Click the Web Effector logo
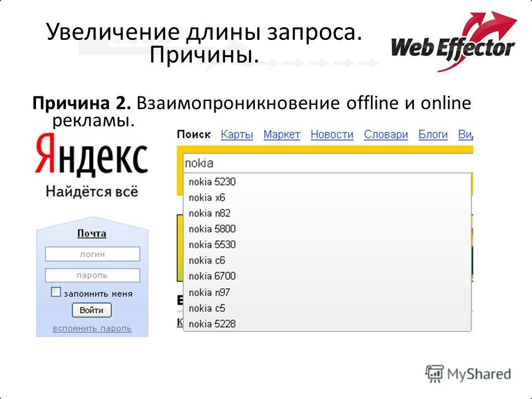The width and height of the screenshot is (532, 399). 454,42
